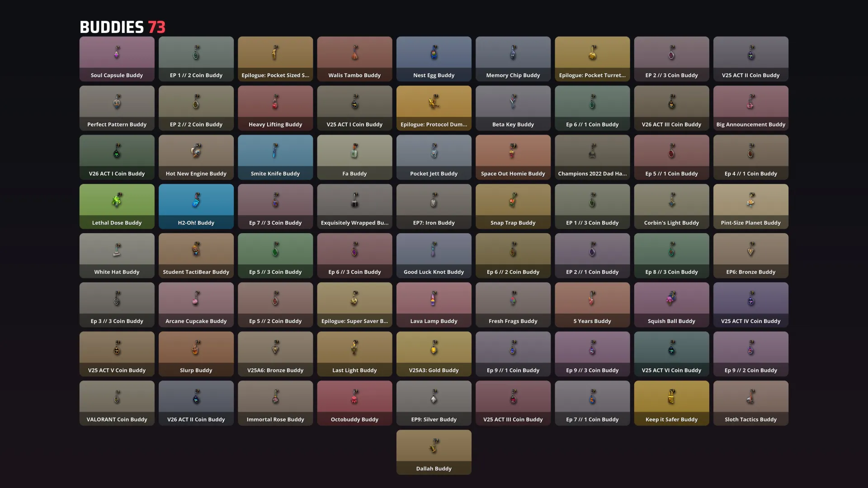This screenshot has height=488, width=868.
Task: Select the Snap Trap Buddy icon
Action: pyautogui.click(x=513, y=200)
